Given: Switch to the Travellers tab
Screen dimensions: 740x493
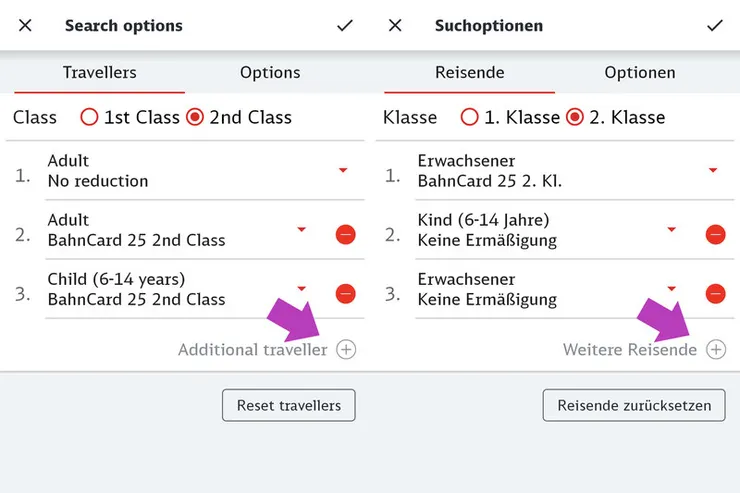Looking at the screenshot, I should tap(99, 72).
